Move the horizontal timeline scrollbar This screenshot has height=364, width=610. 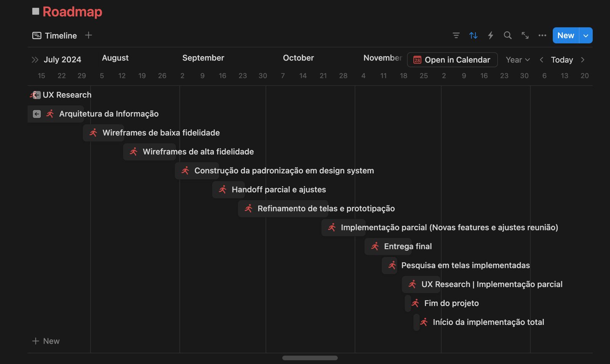click(x=310, y=358)
